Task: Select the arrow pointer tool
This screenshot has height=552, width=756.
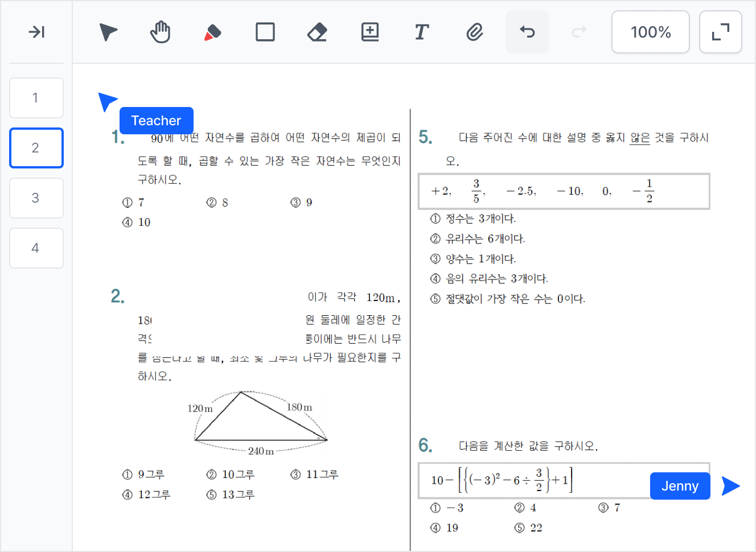Action: tap(108, 32)
